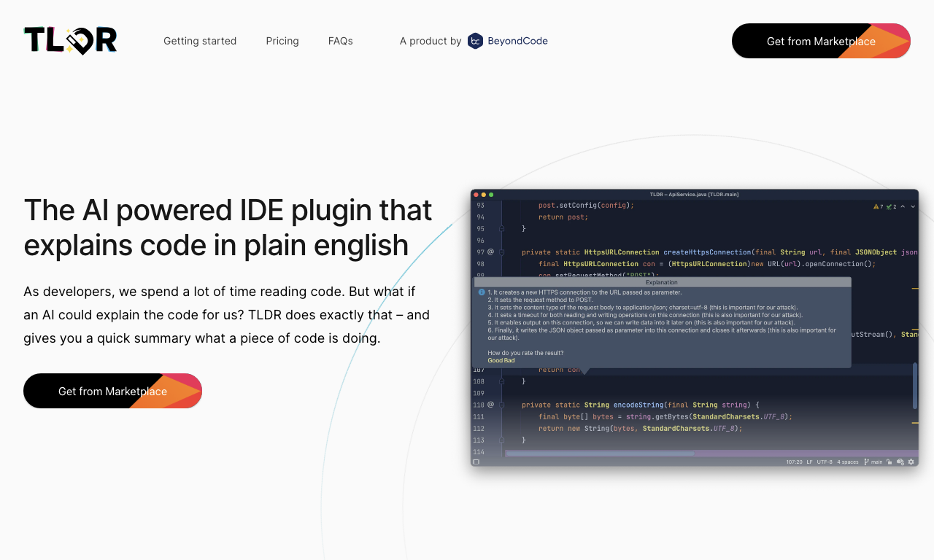Image resolution: width=934 pixels, height=560 pixels.
Task: Open the IDE plugin screenshot preview
Action: click(695, 327)
